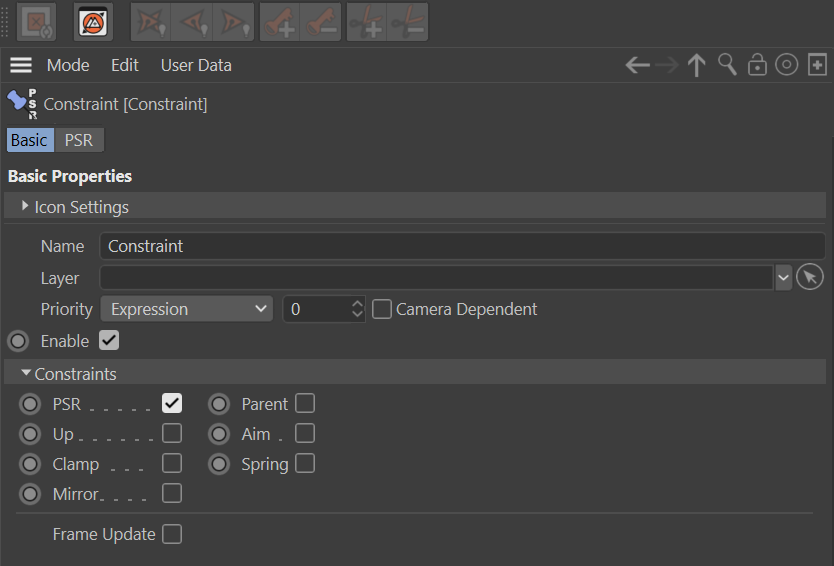Open a new Attribute Manager with plus icon
The height and width of the screenshot is (566, 834).
click(817, 66)
